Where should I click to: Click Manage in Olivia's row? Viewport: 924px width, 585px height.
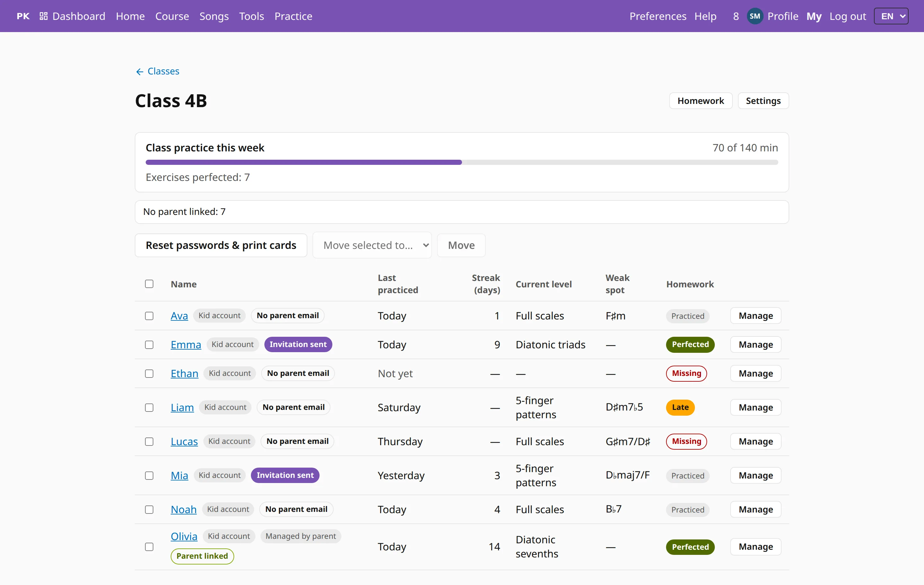(756, 547)
